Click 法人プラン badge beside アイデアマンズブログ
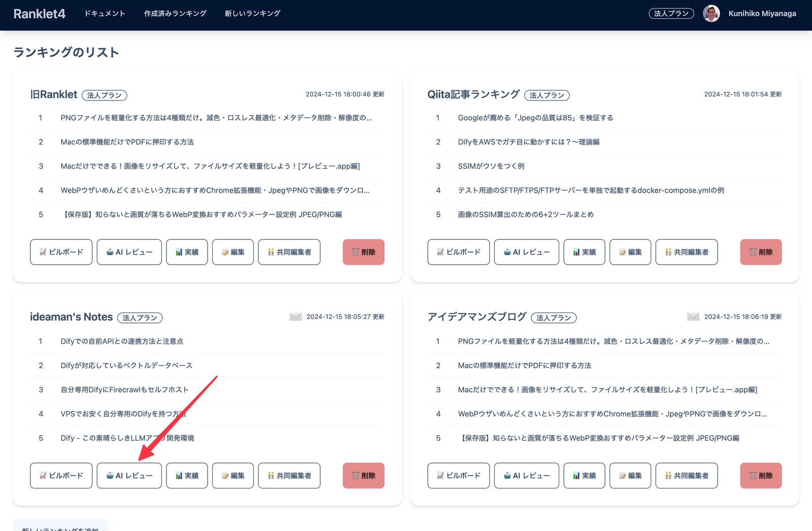This screenshot has width=812, height=531. coord(554,318)
